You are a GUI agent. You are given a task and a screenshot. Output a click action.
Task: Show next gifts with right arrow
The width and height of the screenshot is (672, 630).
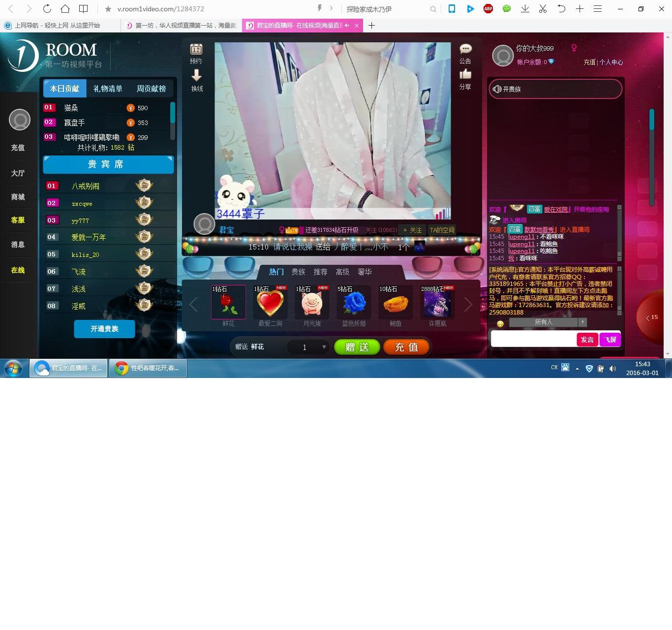point(468,305)
